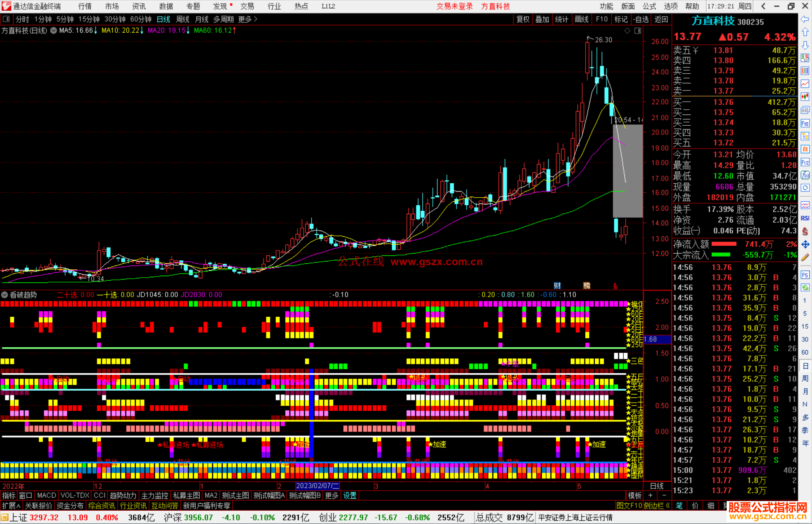
Task: Click the F10 icon in right sidebar
Action: point(805,124)
